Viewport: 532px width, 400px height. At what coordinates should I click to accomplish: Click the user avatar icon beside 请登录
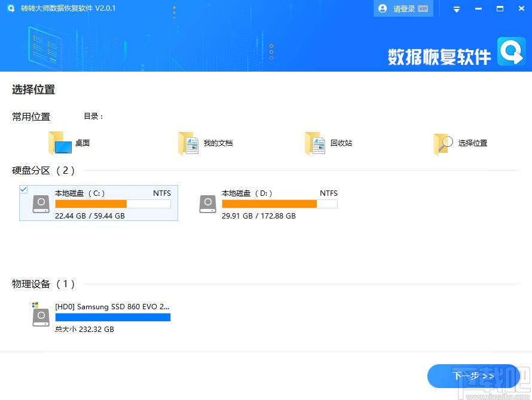pyautogui.click(x=383, y=8)
